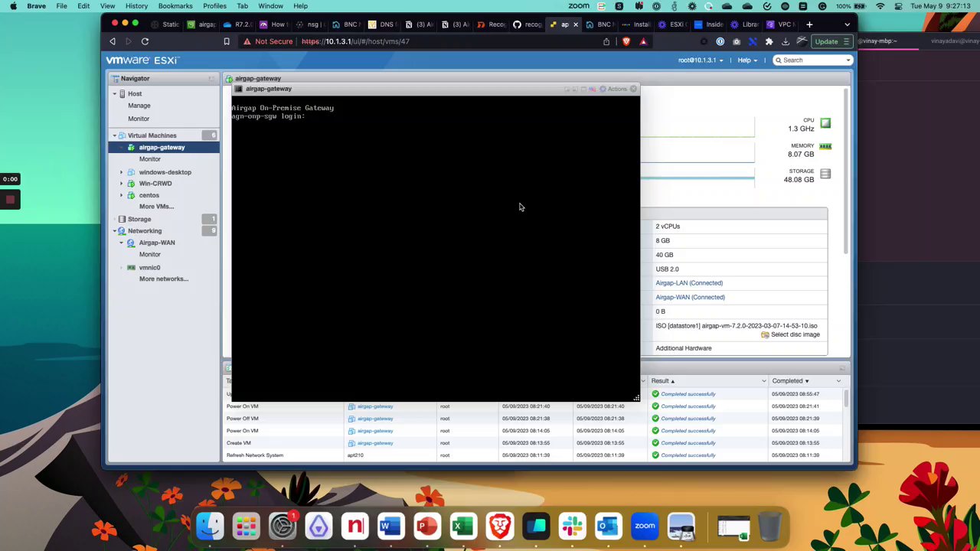
Task: Go back in browser history
Action: [x=113, y=41]
